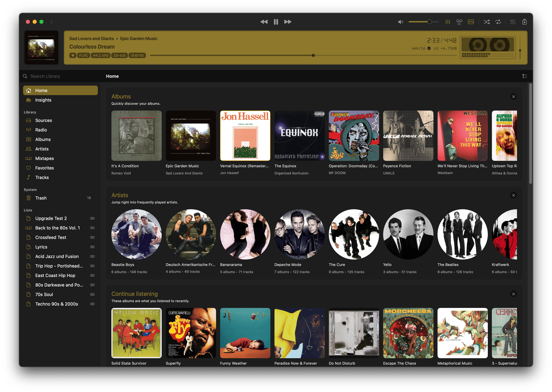
Task: Toggle repeat mode
Action: (x=498, y=22)
